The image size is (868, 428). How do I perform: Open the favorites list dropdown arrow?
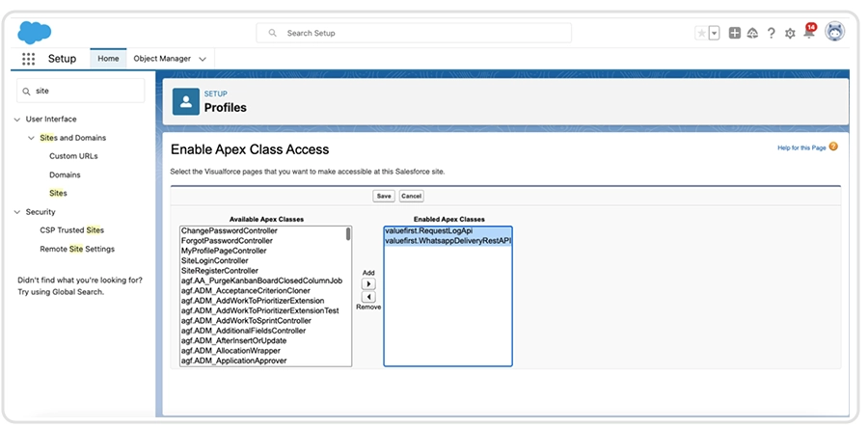click(x=715, y=33)
